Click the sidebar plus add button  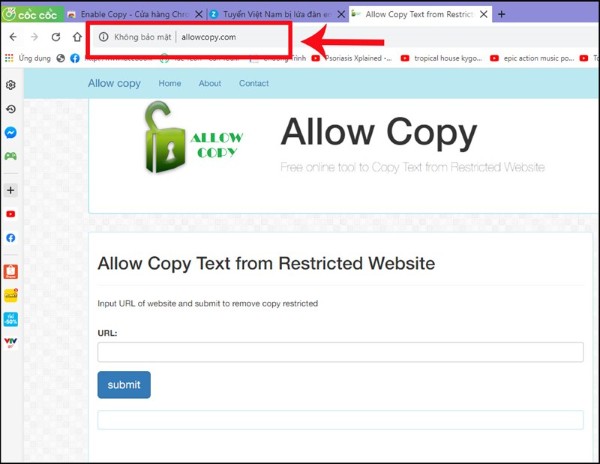pyautogui.click(x=11, y=190)
